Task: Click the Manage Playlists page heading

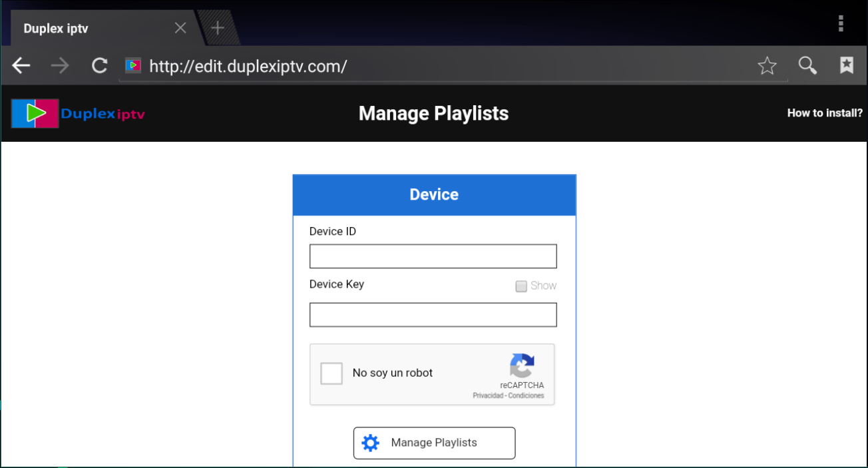Action: click(x=433, y=113)
